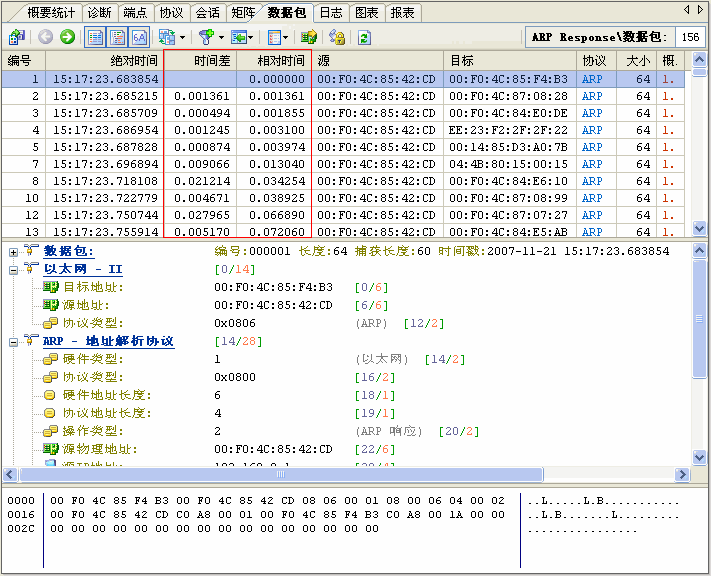The width and height of the screenshot is (711, 576).
Task: Expand the 数据包 tree node
Action: [13, 251]
